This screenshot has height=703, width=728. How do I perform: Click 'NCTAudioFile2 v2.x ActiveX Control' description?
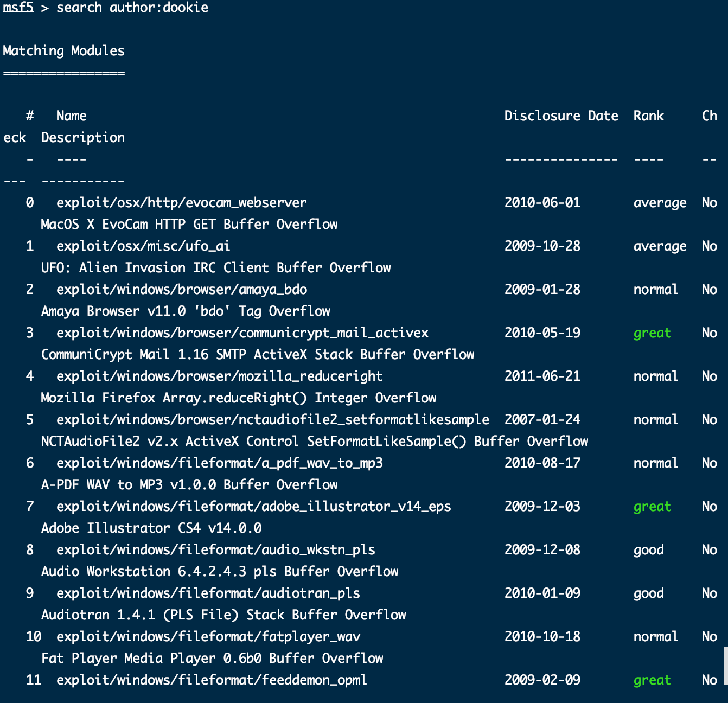coord(315,442)
